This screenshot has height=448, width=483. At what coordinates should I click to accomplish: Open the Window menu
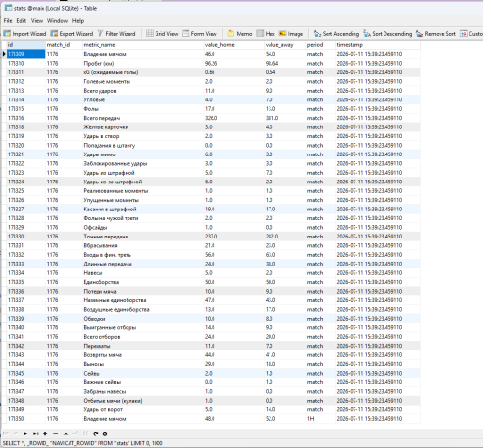(x=57, y=21)
